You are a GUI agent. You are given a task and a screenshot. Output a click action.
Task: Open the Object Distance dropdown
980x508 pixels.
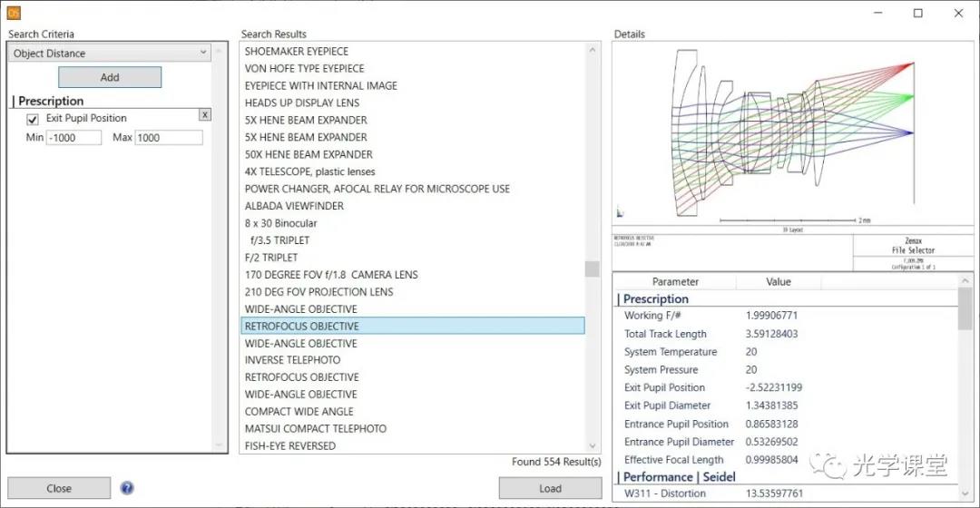109,54
